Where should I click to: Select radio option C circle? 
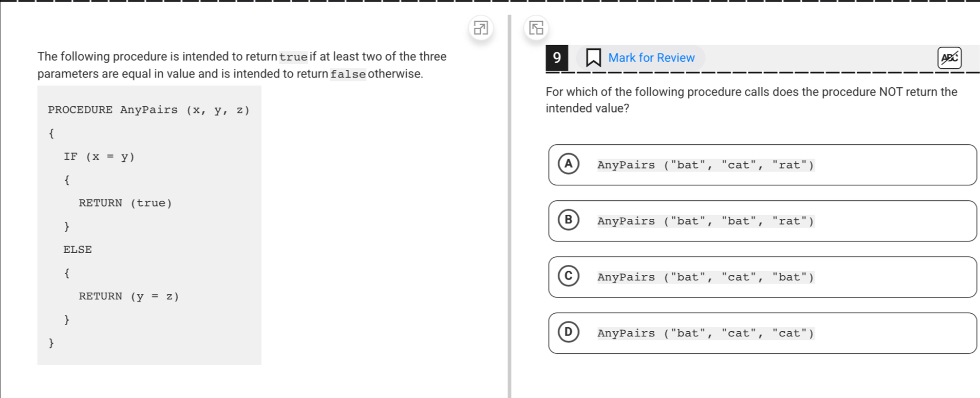(x=569, y=276)
